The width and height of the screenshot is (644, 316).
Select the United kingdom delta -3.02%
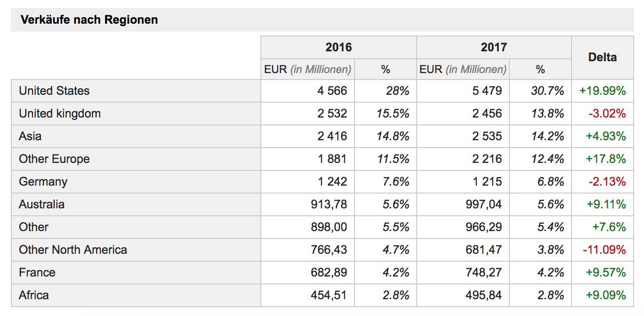(607, 114)
